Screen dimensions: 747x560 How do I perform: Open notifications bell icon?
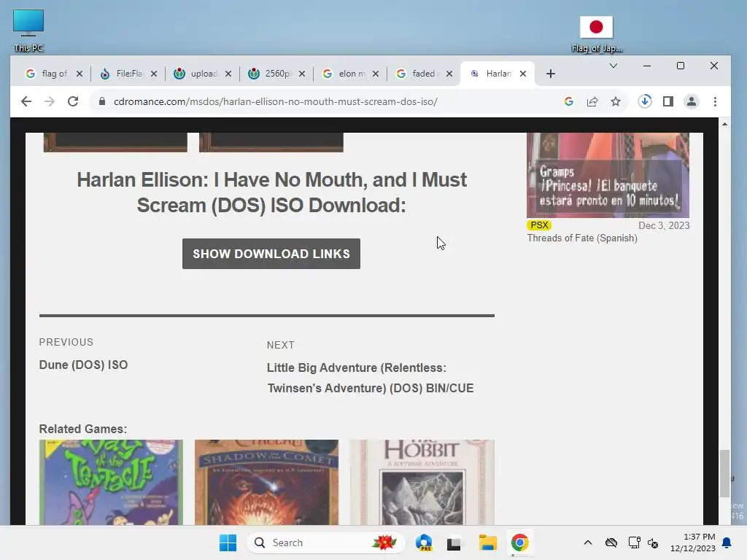point(727,542)
